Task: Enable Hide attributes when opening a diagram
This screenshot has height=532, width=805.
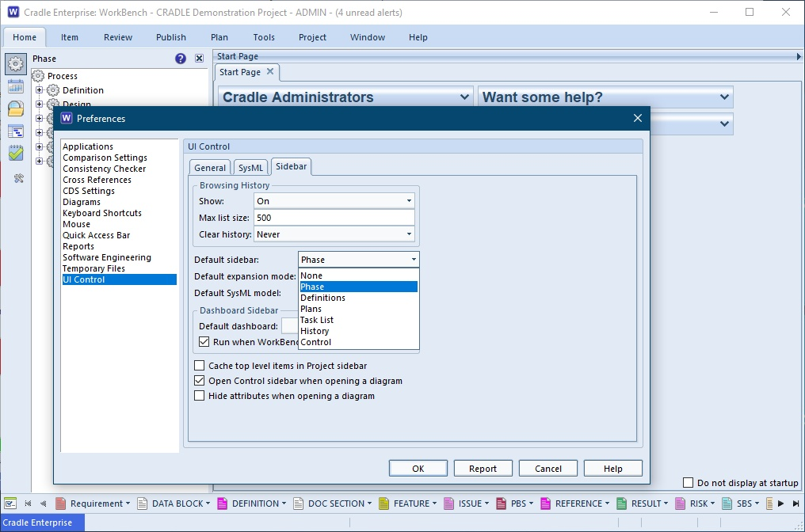Action: coord(199,396)
